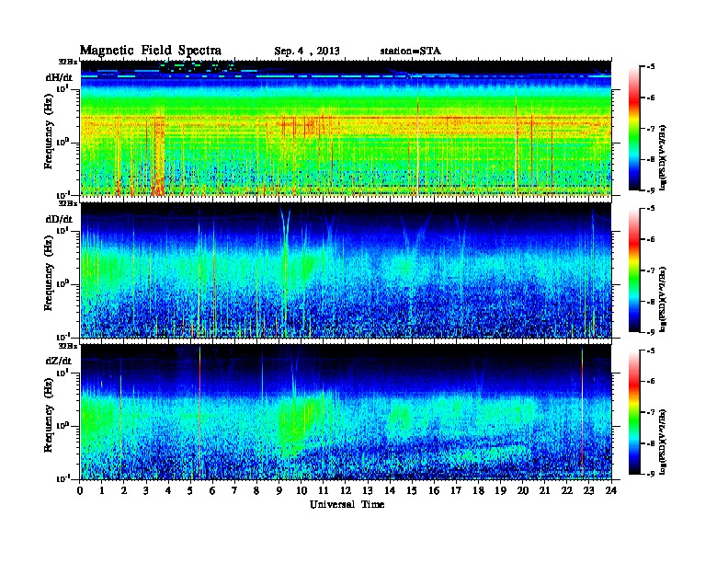Image resolution: width=728 pixels, height=563 pixels.
Task: Click the time axis tick label "5"
Action: click(190, 491)
